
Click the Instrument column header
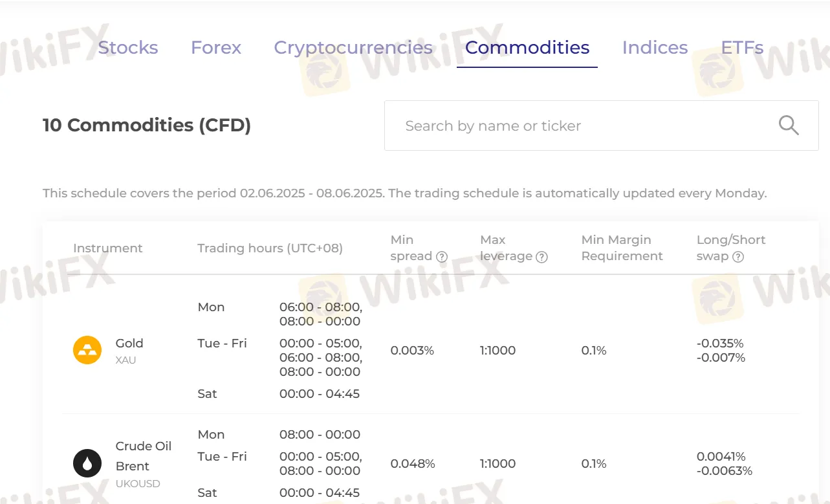[107, 248]
